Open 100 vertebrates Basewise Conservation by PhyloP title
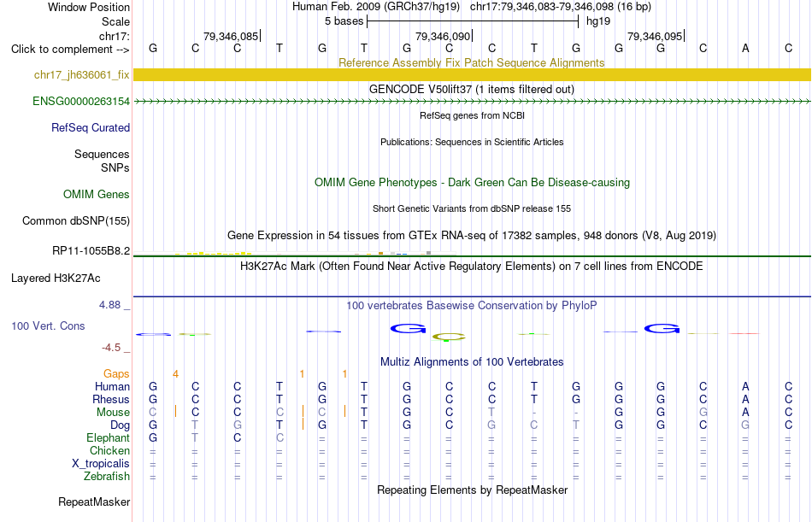 point(472,306)
